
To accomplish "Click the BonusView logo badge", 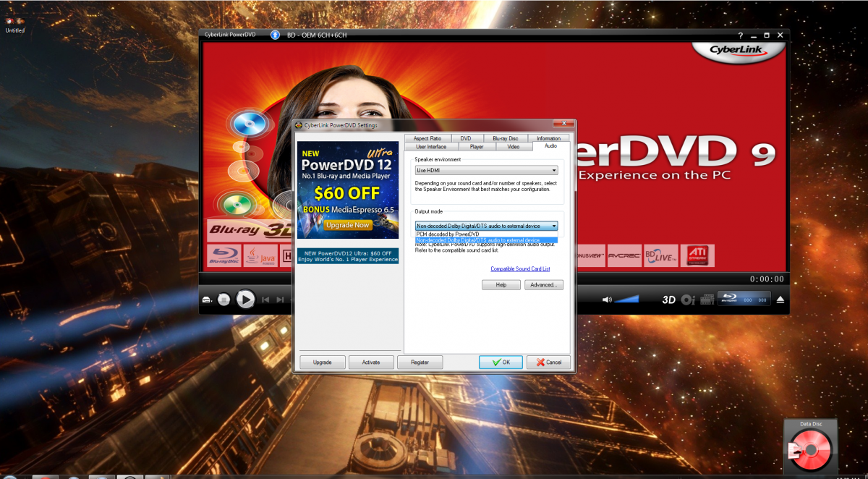I will [x=590, y=255].
